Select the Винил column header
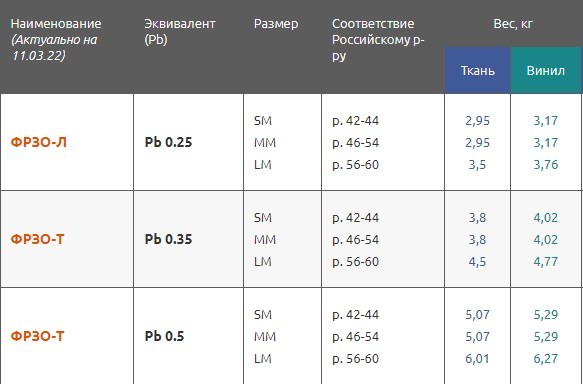The width and height of the screenshot is (583, 384). pos(546,70)
